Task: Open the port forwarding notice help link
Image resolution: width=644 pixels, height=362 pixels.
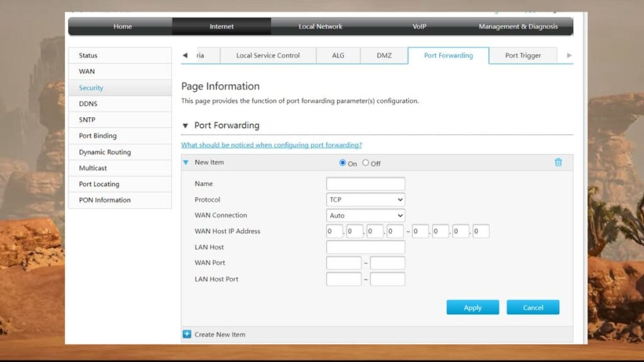Action: [x=271, y=145]
